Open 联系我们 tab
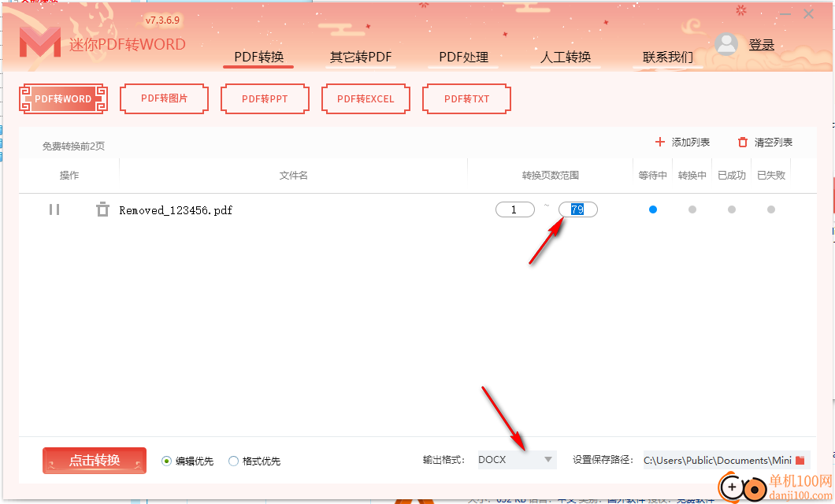The image size is (835, 504). (x=668, y=57)
